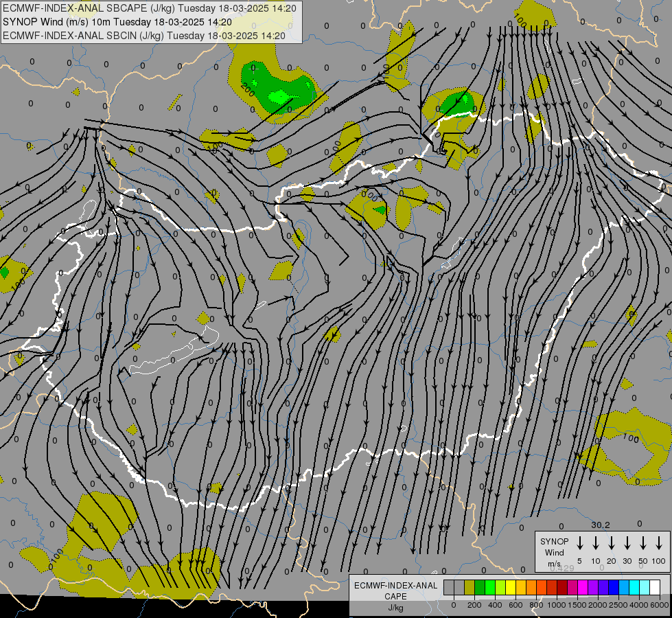Image resolution: width=672 pixels, height=618 pixels.
Task: Click the '200' contour label on the green CAPE area
Action: tap(248, 89)
